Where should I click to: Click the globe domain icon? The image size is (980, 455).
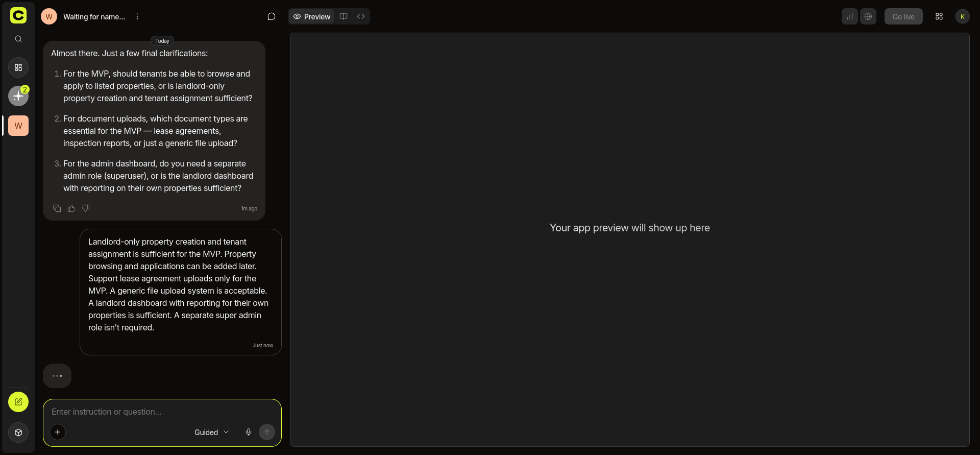pos(868,16)
